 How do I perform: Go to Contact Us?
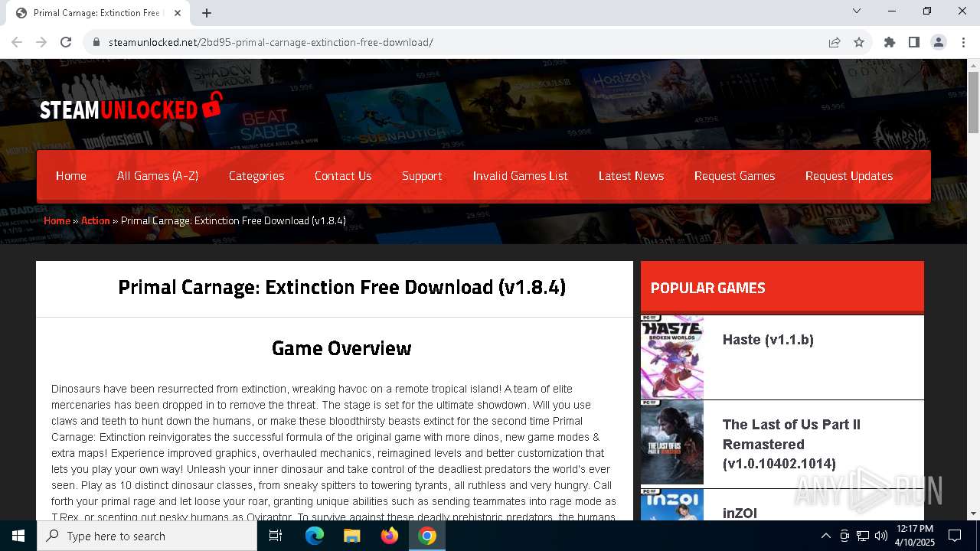tap(343, 176)
